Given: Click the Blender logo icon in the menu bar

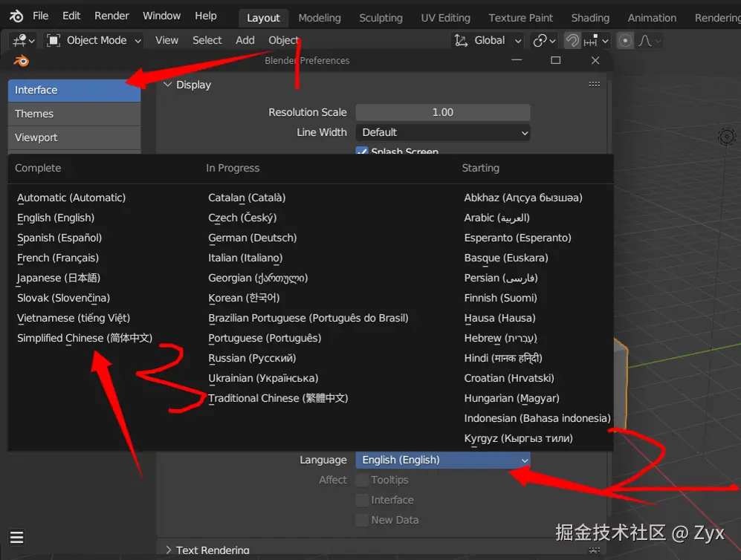Looking at the screenshot, I should click(x=16, y=16).
